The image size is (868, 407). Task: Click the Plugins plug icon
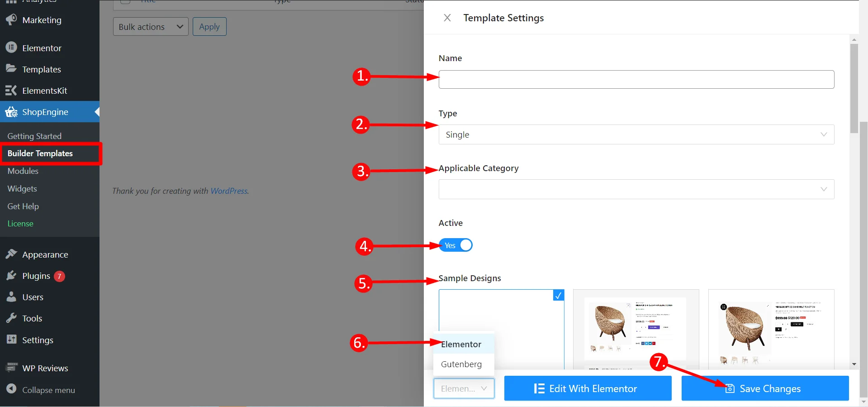coord(11,276)
